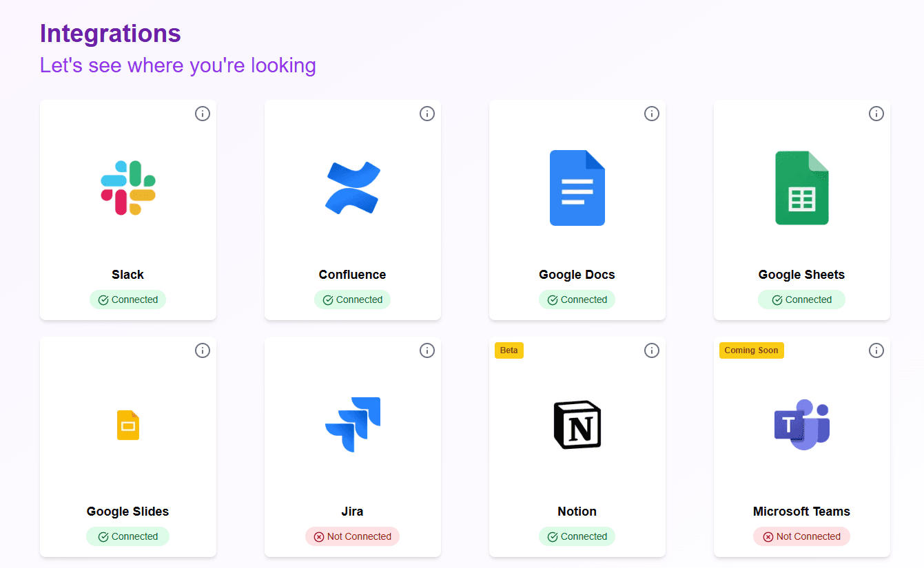The image size is (924, 568).
Task: Click Not Connected to connect Jira
Action: [x=352, y=536]
